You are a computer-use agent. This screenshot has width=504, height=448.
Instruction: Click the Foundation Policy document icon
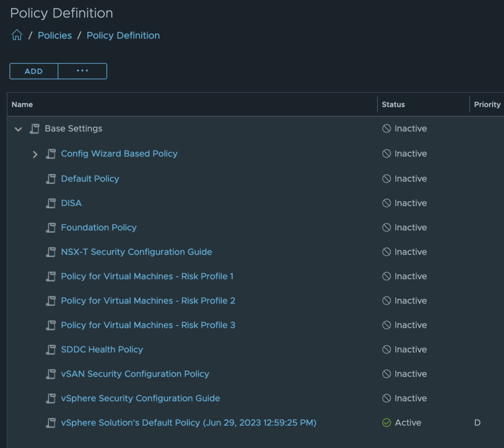pyautogui.click(x=51, y=228)
